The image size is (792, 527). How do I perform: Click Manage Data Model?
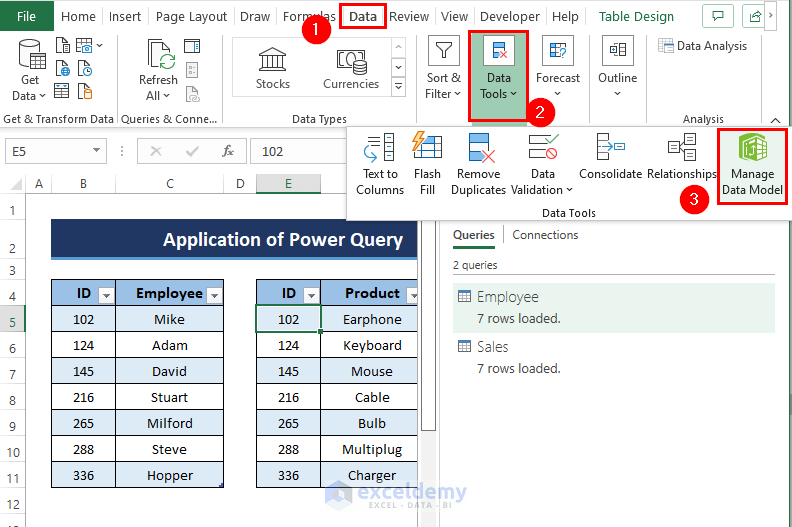coord(752,166)
